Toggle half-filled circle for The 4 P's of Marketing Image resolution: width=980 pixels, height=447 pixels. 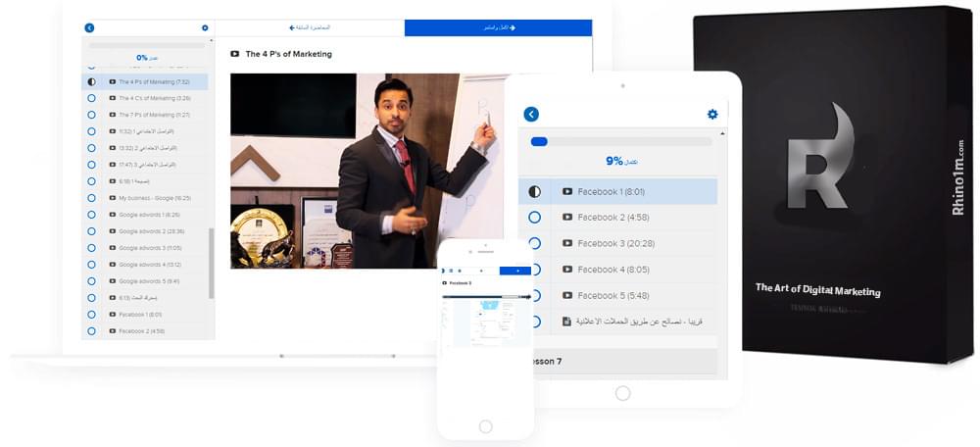coord(91,82)
